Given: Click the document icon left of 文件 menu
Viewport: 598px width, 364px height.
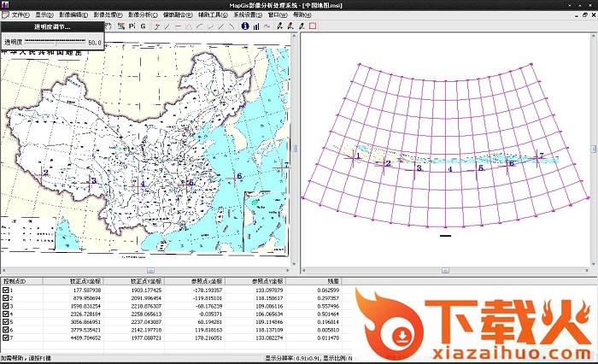Looking at the screenshot, I should point(5,15).
